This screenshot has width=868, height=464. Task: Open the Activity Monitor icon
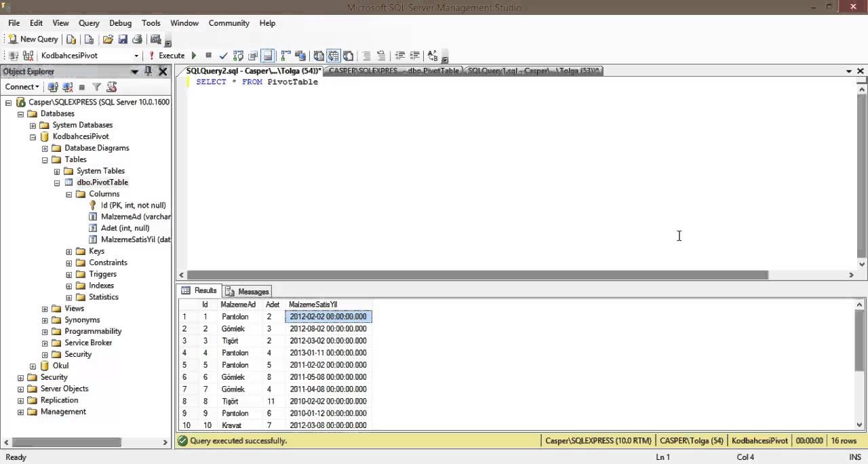coord(156,39)
